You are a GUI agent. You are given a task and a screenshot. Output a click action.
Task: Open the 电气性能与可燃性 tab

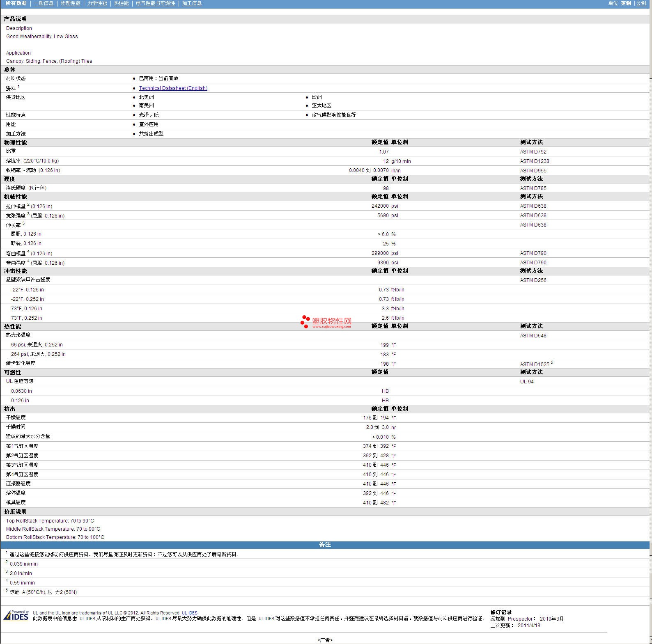pos(155,3)
